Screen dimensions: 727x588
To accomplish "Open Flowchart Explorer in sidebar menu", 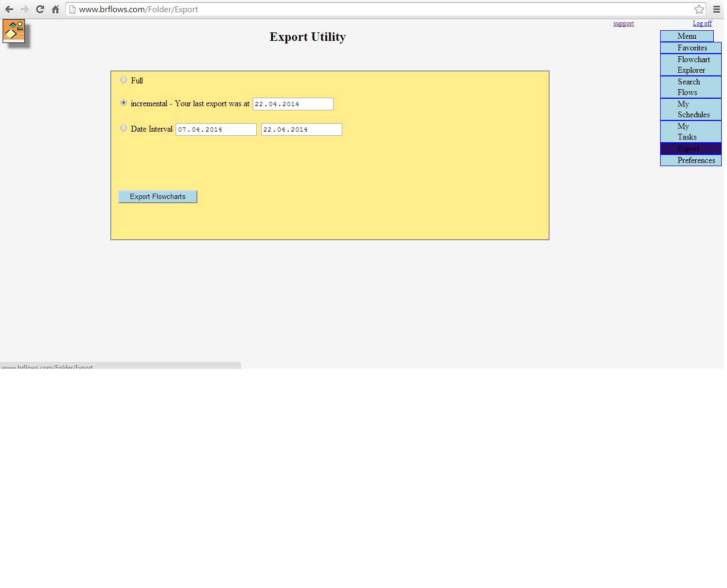I will tap(691, 65).
